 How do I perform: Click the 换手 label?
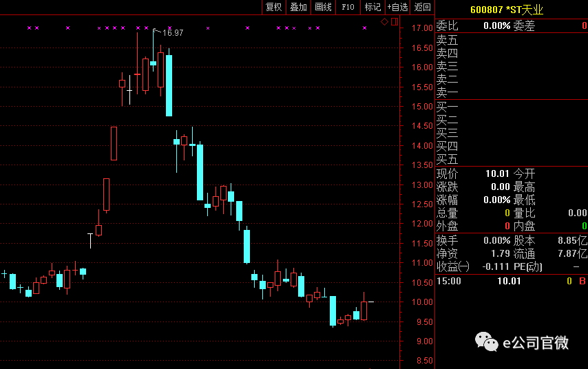448,240
